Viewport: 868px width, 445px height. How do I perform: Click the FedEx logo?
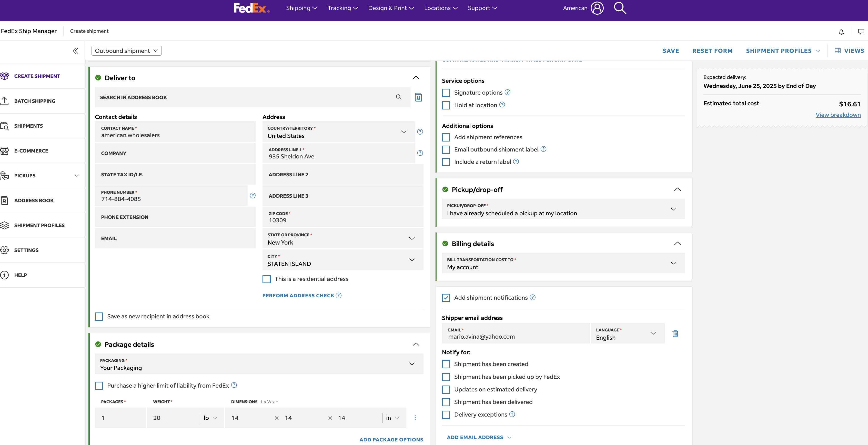coord(251,8)
